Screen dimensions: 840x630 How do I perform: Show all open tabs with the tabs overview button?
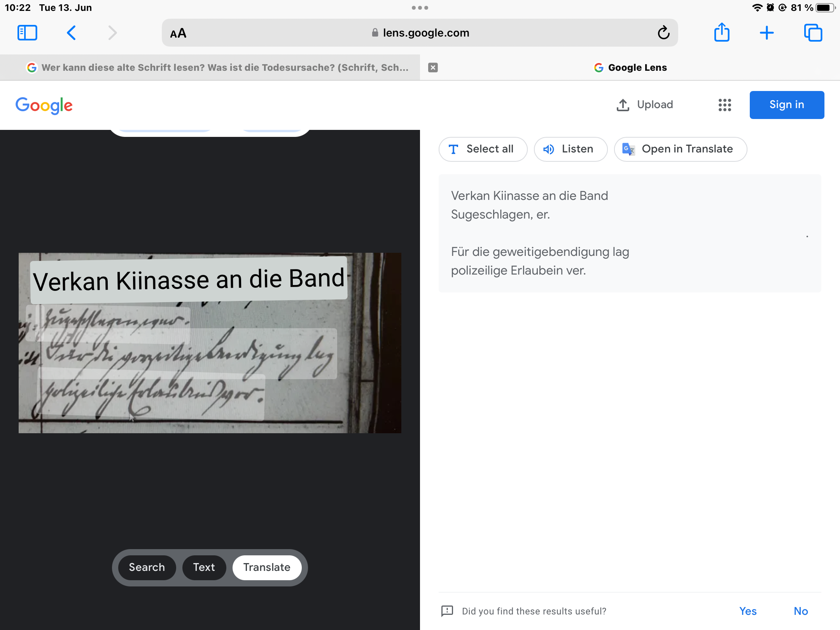[x=814, y=33]
